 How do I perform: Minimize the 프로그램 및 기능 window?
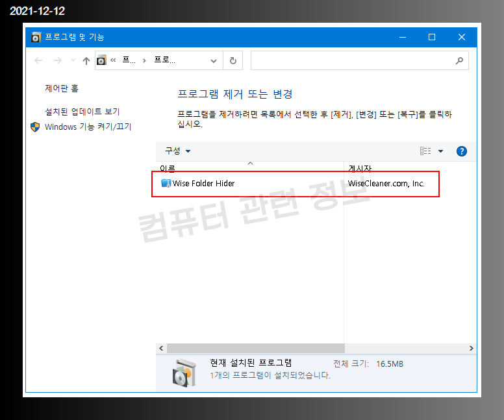pos(403,37)
